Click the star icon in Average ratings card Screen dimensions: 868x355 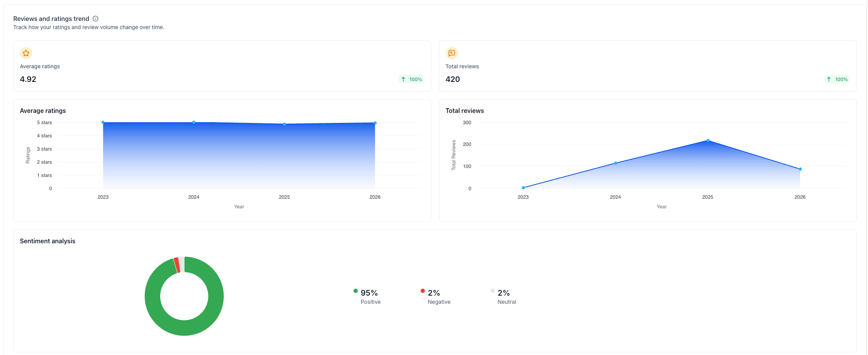coord(26,53)
